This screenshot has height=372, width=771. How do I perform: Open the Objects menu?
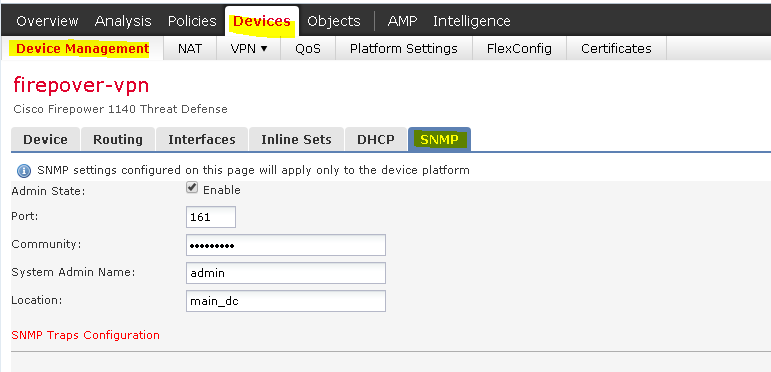333,21
